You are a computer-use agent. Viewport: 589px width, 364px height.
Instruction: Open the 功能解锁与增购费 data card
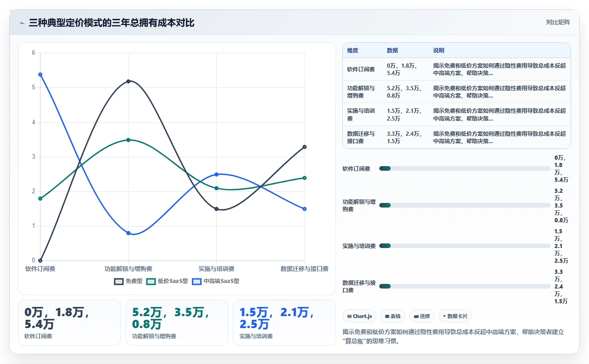tap(177, 323)
